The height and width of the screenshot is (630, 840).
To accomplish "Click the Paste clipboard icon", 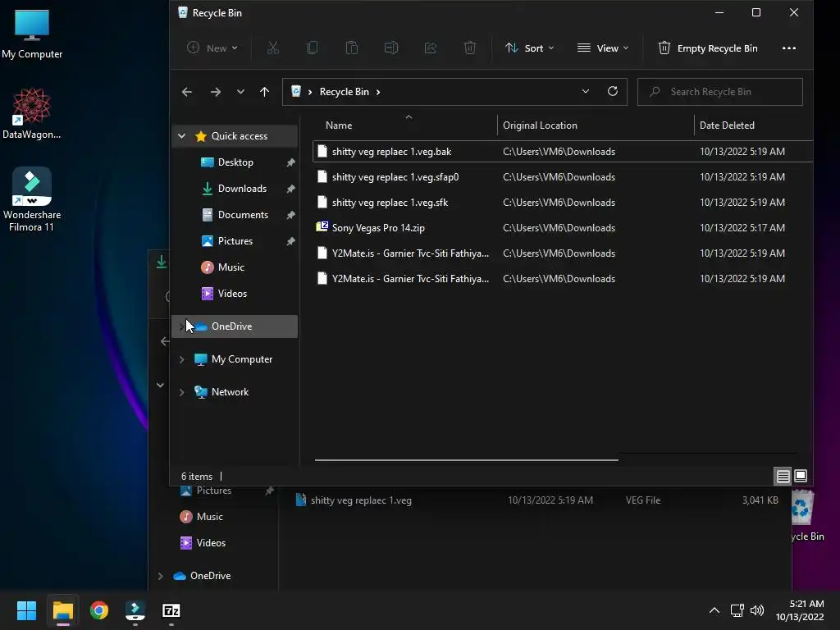I will click(x=351, y=48).
